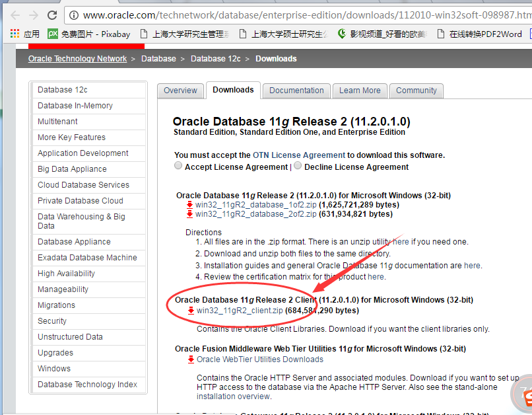Switch to the Documentation tab

click(x=296, y=91)
